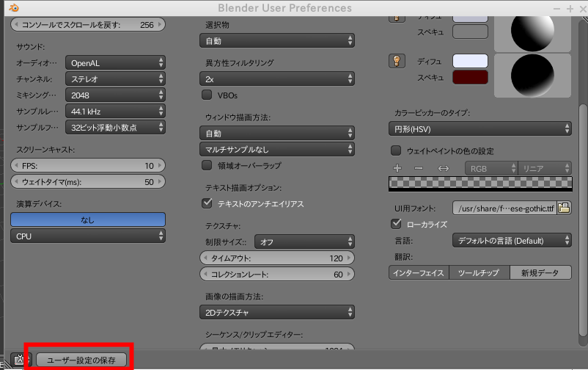588x370 pixels.
Task: Disable テキストのアンチエイリアス checkbox
Action: click(207, 203)
